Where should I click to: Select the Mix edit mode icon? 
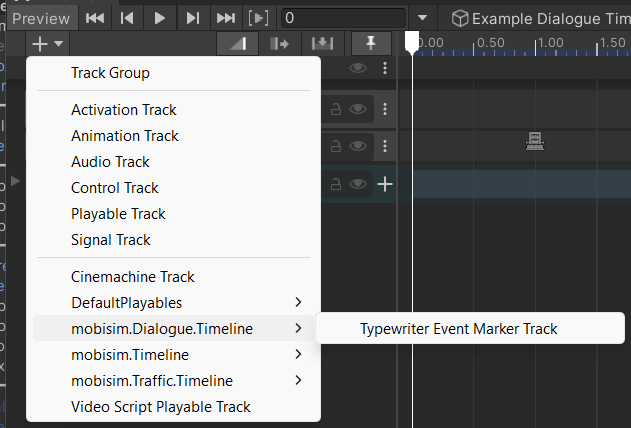tap(237, 43)
